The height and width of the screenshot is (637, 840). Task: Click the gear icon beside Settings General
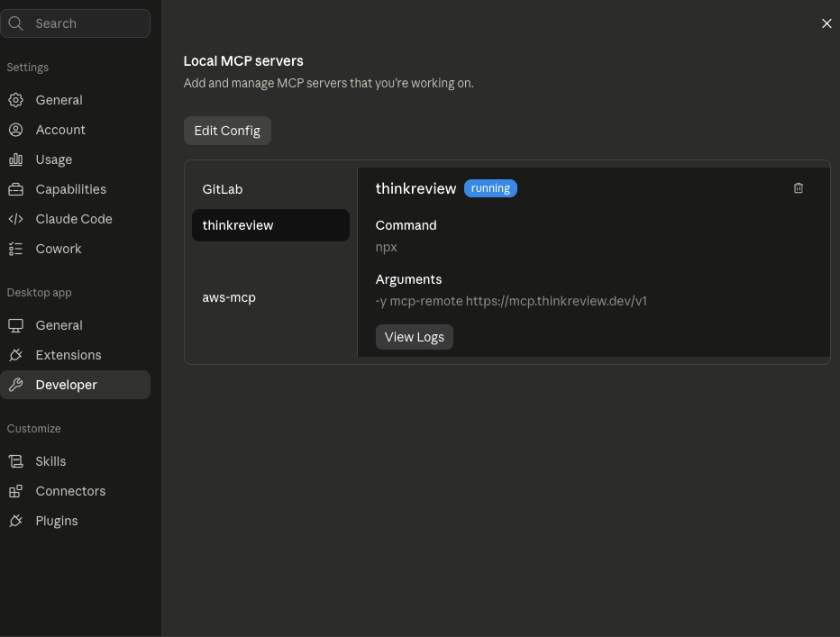tap(16, 100)
